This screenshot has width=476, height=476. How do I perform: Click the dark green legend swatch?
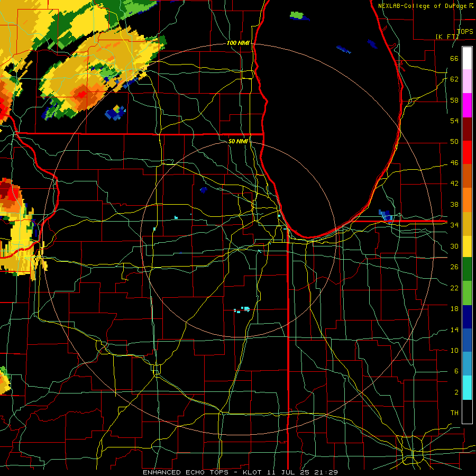[x=467, y=269]
